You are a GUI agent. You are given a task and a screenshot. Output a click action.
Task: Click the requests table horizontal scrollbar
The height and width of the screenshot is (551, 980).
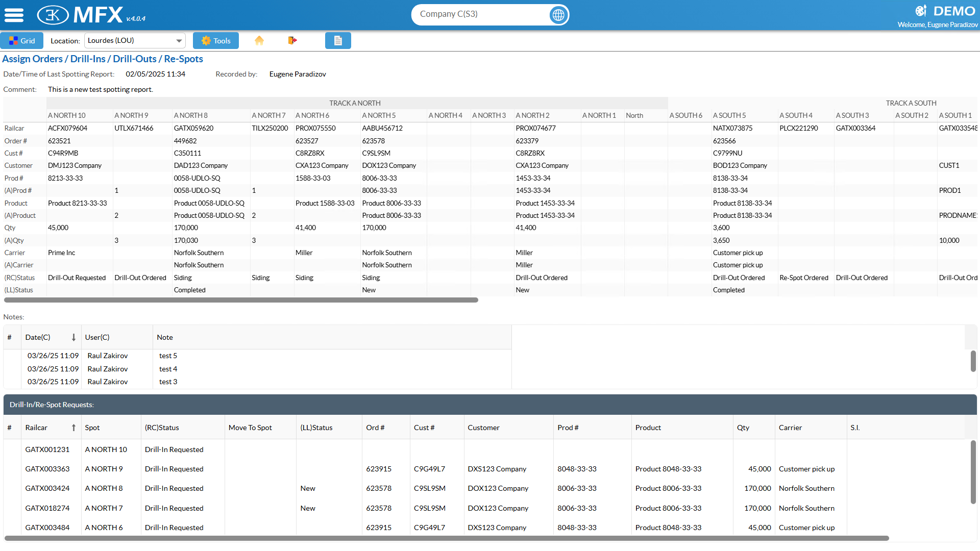click(447, 538)
